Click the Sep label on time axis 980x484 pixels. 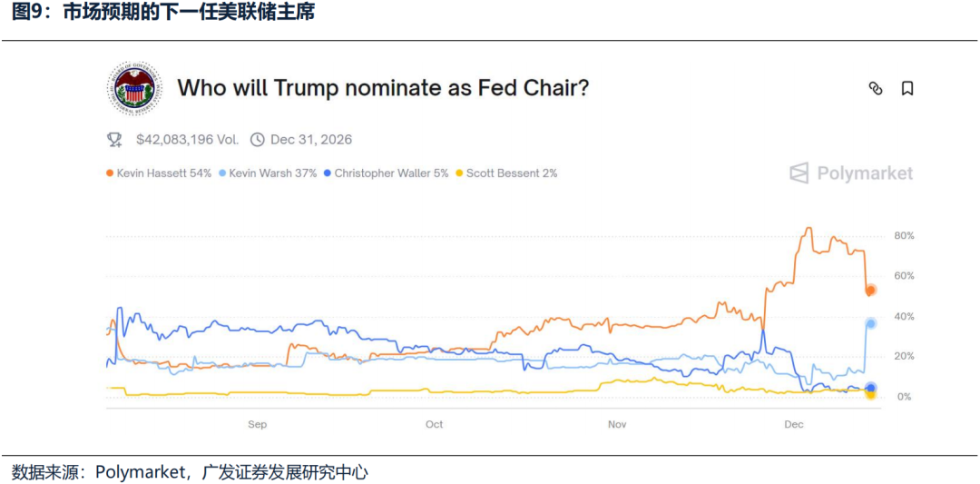click(x=257, y=424)
